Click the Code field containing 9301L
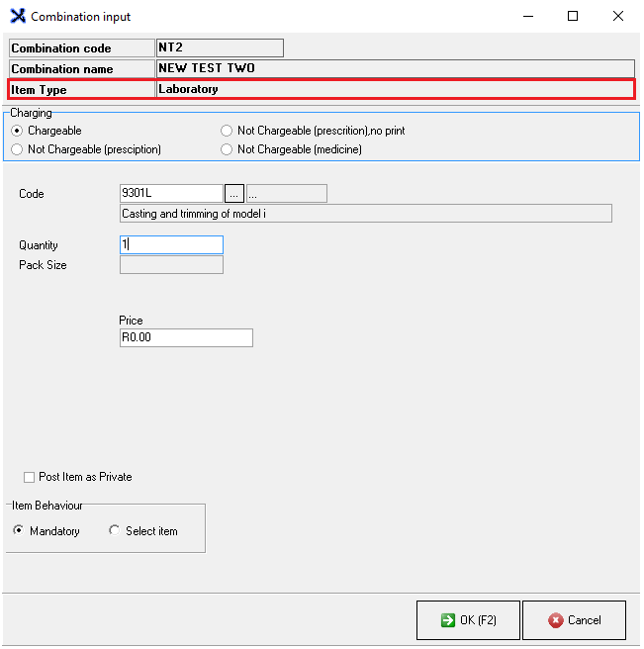 click(x=170, y=193)
